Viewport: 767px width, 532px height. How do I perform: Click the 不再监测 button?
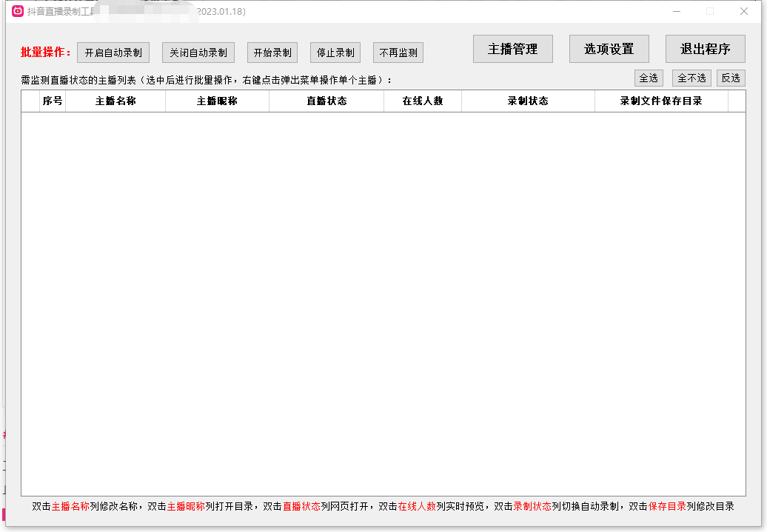click(398, 53)
